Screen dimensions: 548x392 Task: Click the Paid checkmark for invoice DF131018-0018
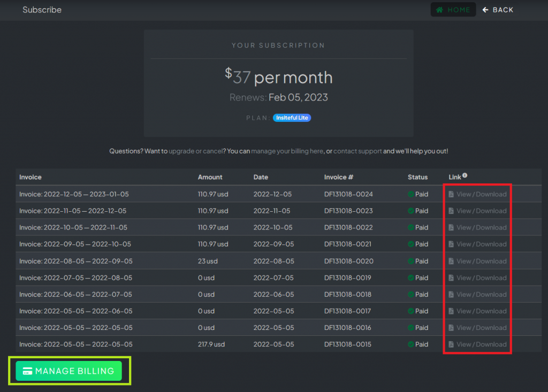point(410,295)
